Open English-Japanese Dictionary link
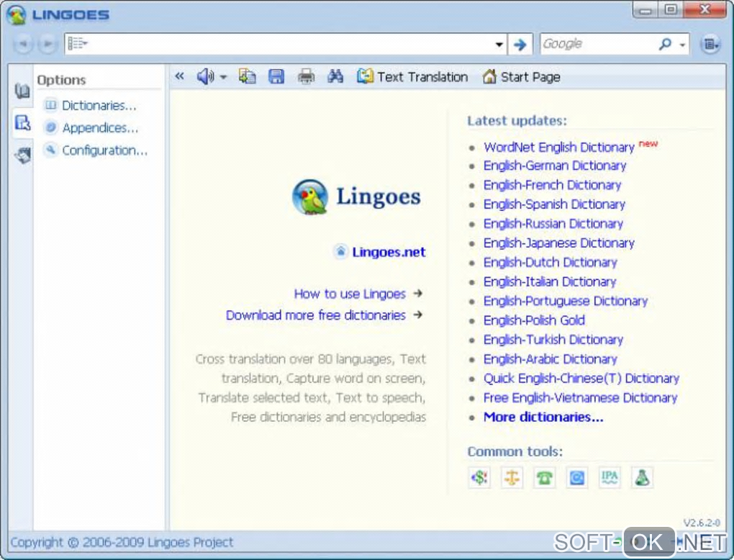Screen dimensions: 734x560 (x=559, y=243)
